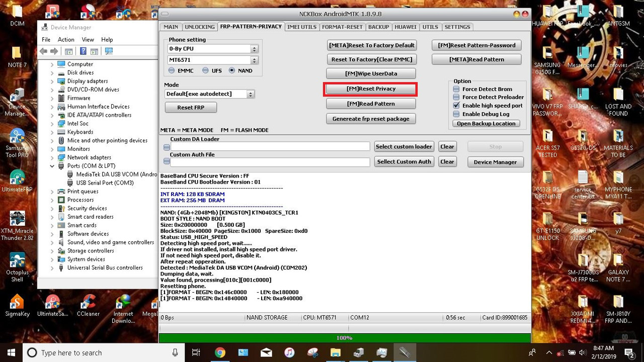Toggle the Custom Auth File checkbox

(167, 162)
